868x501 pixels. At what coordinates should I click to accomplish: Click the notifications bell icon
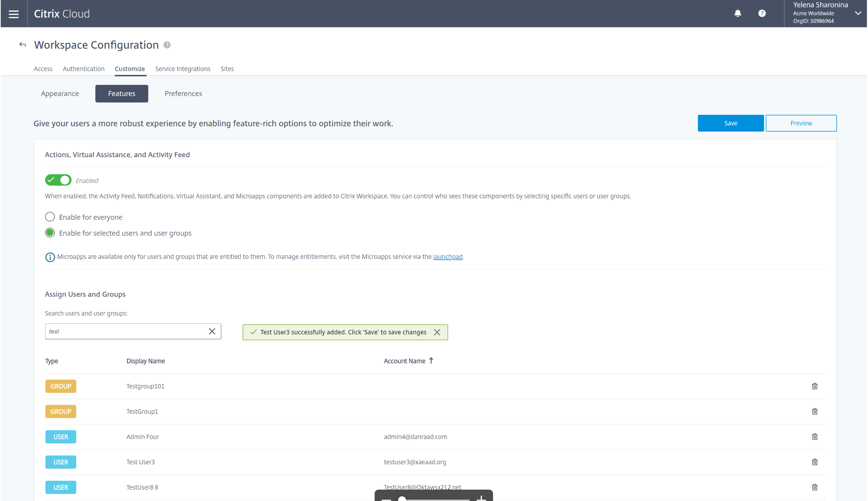tap(737, 13)
